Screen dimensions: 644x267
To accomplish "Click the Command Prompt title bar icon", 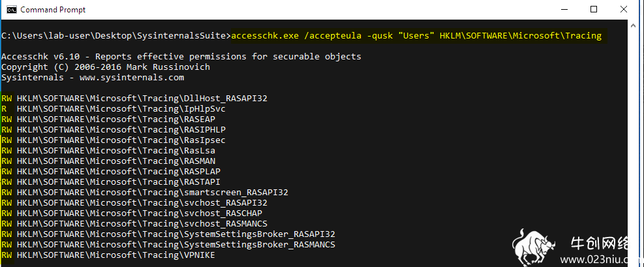I will click(11, 9).
